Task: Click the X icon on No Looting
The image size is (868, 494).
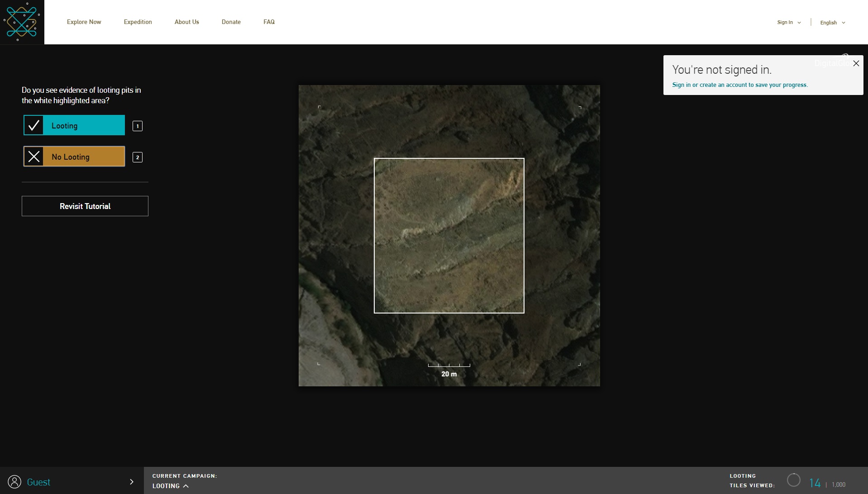Action: click(x=33, y=157)
